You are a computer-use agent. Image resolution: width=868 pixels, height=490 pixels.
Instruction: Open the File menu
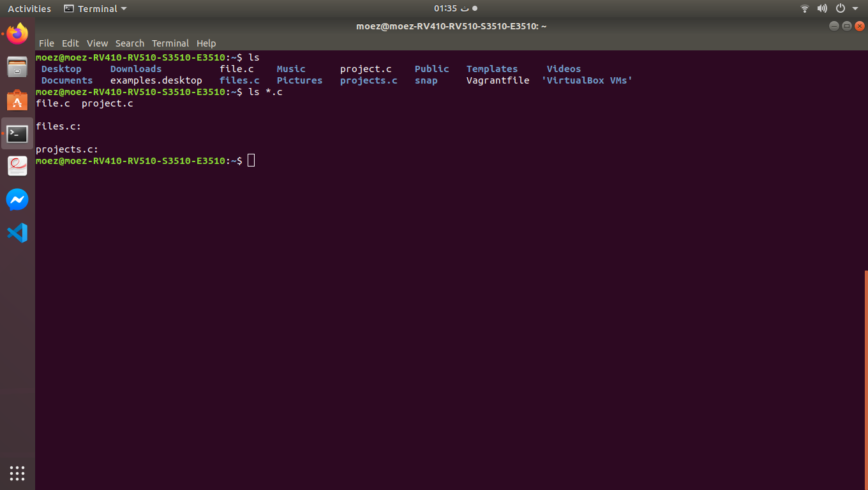pyautogui.click(x=46, y=43)
